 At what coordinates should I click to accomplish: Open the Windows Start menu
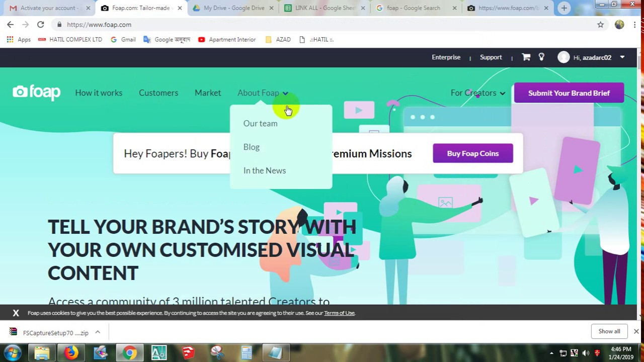(x=13, y=353)
